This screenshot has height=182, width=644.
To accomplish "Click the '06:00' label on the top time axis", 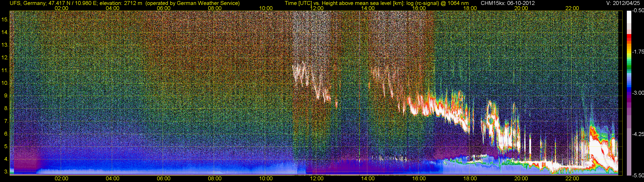I will (x=164, y=8).
